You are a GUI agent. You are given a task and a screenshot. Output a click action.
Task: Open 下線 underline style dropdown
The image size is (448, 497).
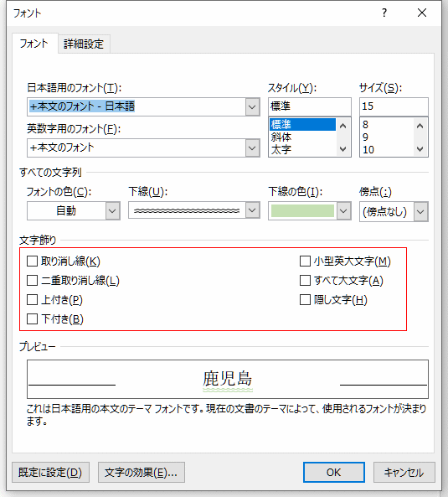point(252,210)
